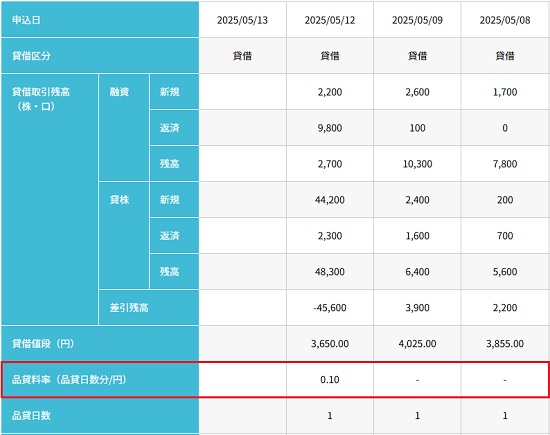Click the 申込日 header cell

coord(100,20)
